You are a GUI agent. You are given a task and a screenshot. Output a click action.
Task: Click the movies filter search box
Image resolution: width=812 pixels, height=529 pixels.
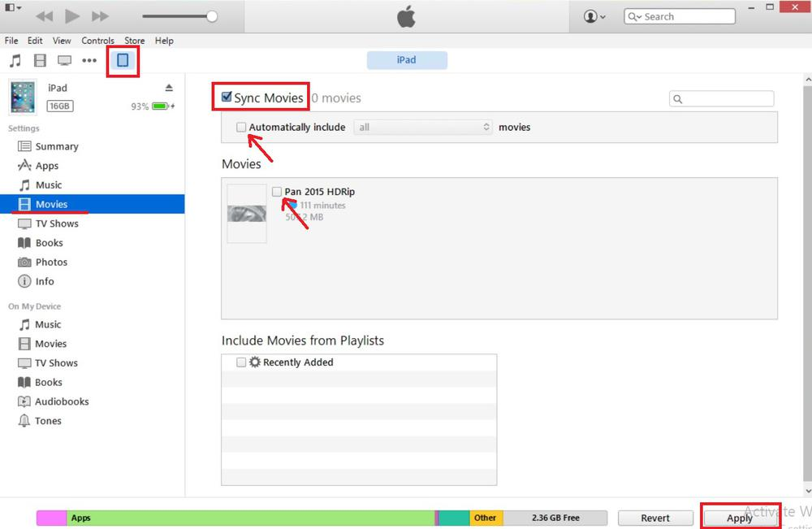click(721, 98)
